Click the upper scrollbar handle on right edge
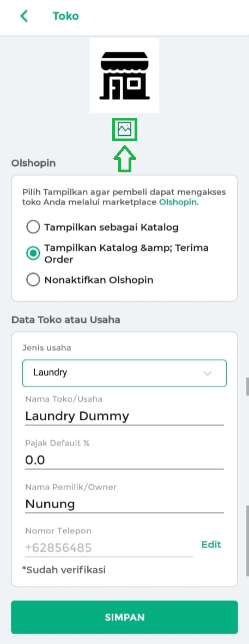 [247, 387]
